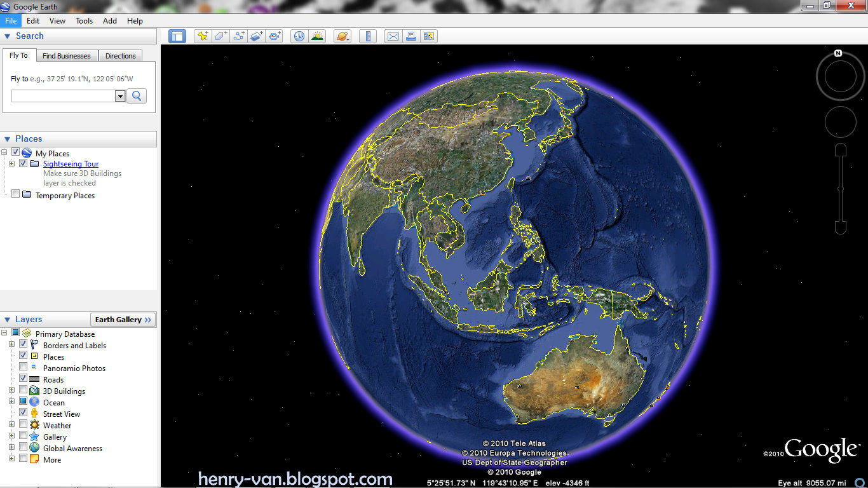Screen dimensions: 868x488
Task: Check the Panoramio Photos layer
Action: pos(24,368)
